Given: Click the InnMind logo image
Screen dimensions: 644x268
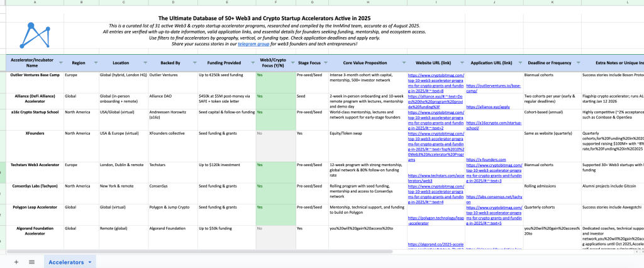Looking at the screenshot, I should [x=35, y=36].
